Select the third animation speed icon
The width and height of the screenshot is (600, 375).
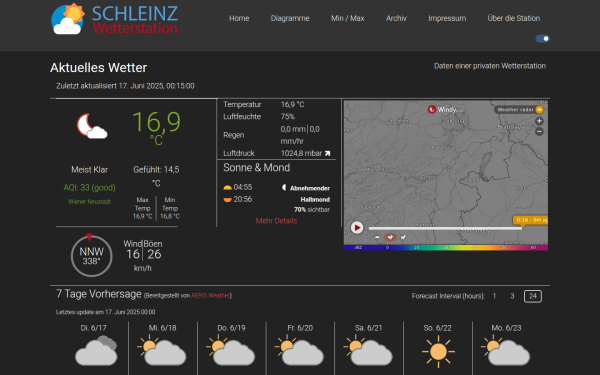point(403,237)
